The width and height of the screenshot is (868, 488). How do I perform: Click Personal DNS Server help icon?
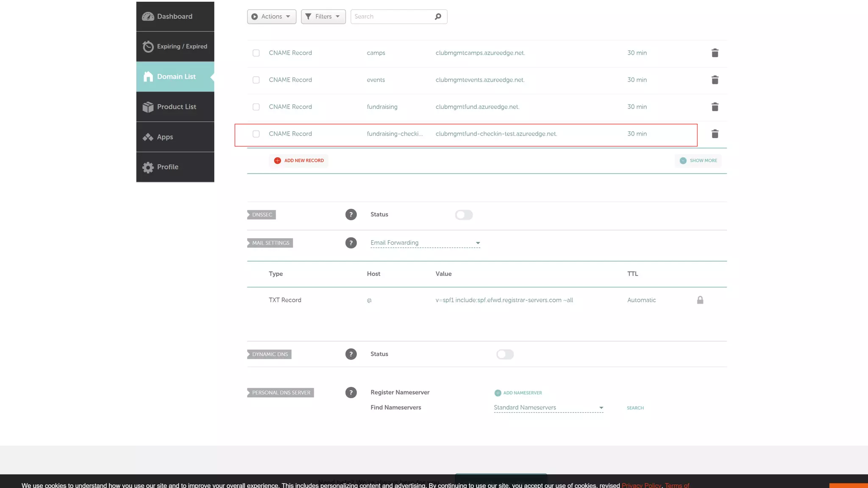tap(351, 393)
